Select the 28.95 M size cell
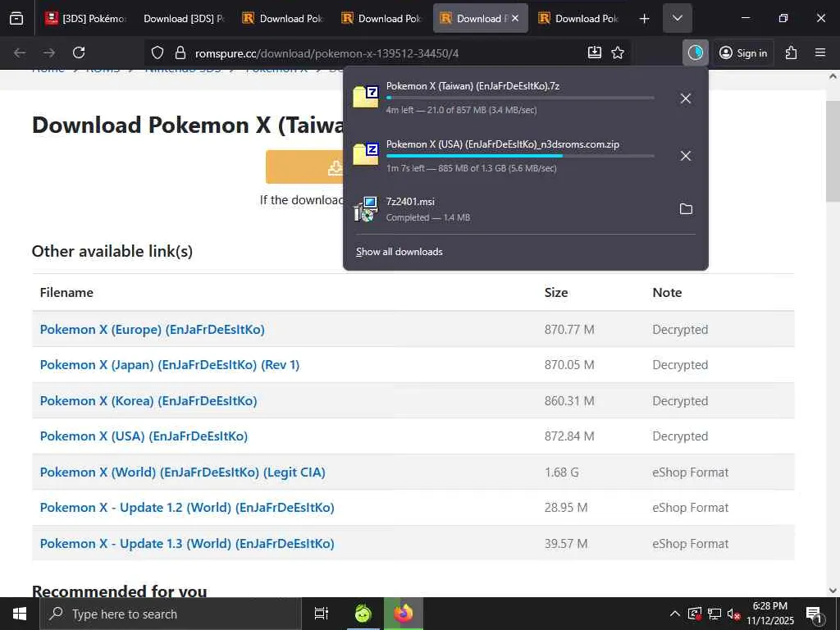The image size is (840, 630). (x=566, y=507)
